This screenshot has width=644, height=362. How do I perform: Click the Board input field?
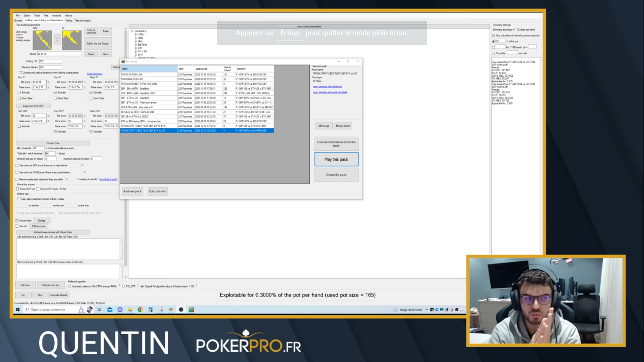[60, 54]
